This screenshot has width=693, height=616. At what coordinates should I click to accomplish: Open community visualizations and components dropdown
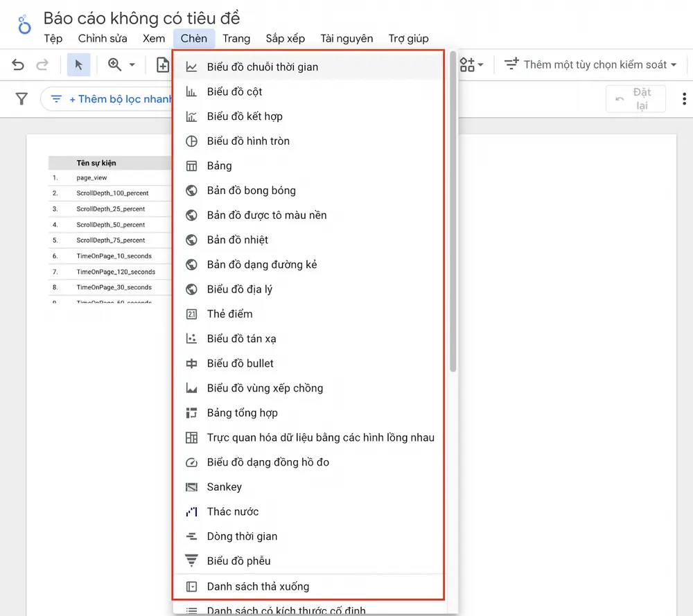pyautogui.click(x=471, y=64)
